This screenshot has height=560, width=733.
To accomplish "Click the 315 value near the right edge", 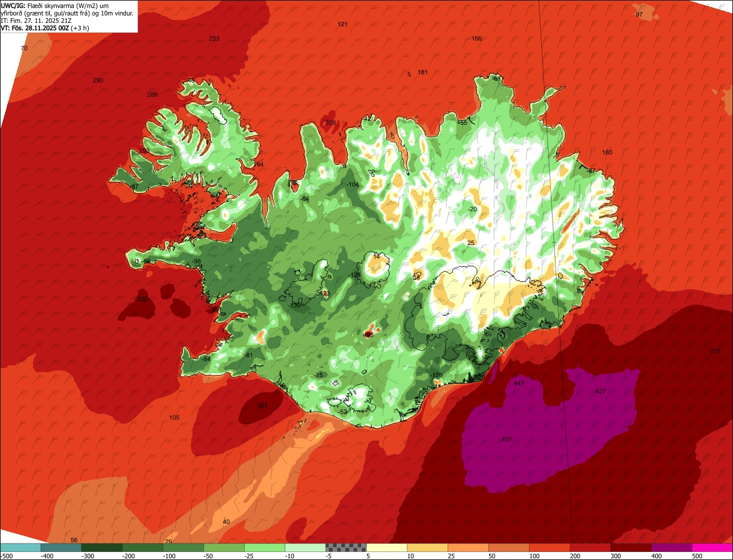I will (x=715, y=351).
